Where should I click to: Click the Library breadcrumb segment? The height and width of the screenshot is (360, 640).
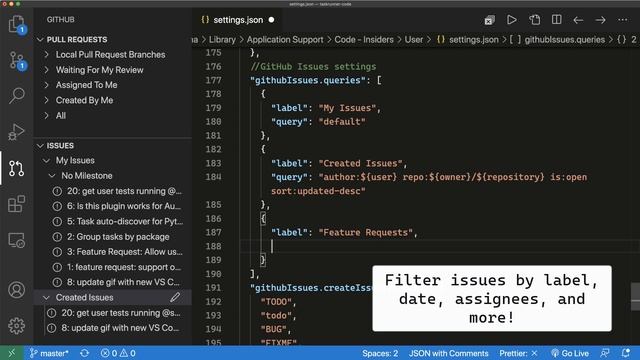click(x=222, y=40)
